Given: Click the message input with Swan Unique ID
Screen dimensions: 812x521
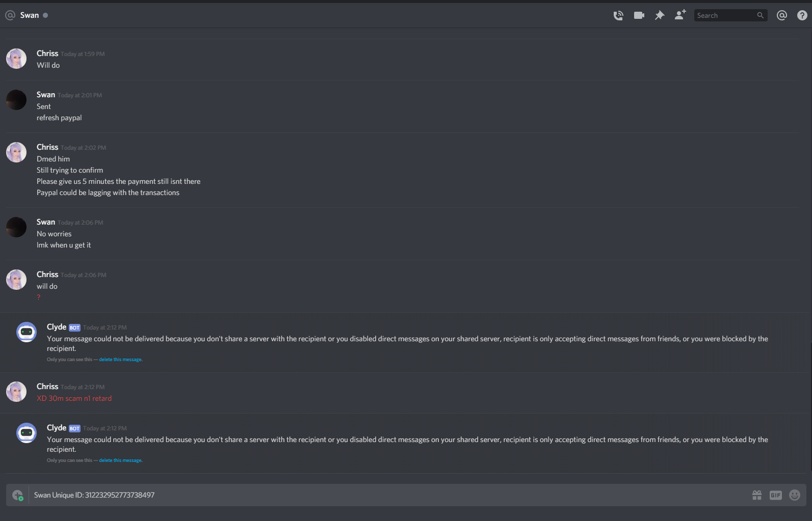Looking at the screenshot, I should point(387,495).
